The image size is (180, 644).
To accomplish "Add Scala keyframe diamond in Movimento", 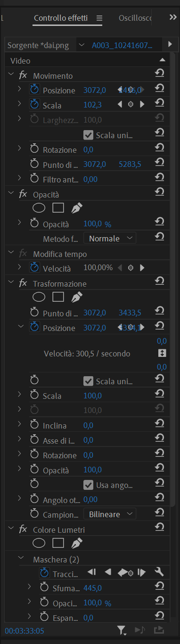I will tap(131, 105).
